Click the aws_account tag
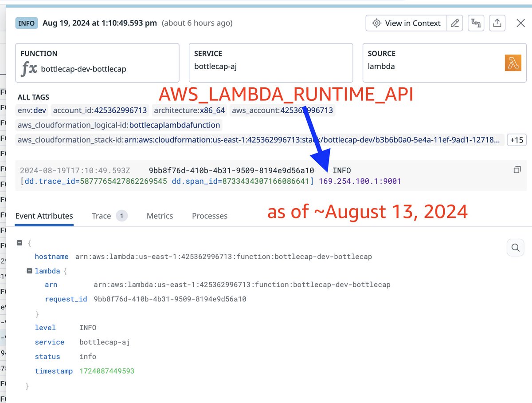Screen dimensions: 532x403 [x=282, y=111]
